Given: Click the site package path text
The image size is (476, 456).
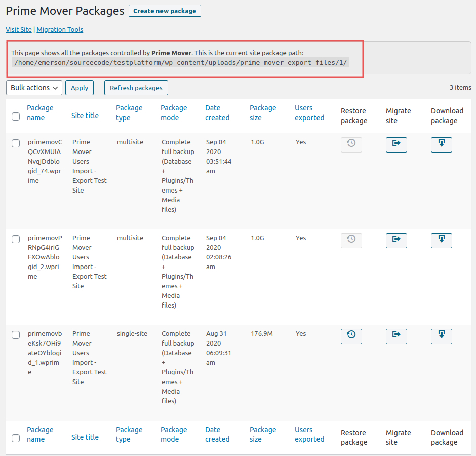Looking at the screenshot, I should coord(181,63).
